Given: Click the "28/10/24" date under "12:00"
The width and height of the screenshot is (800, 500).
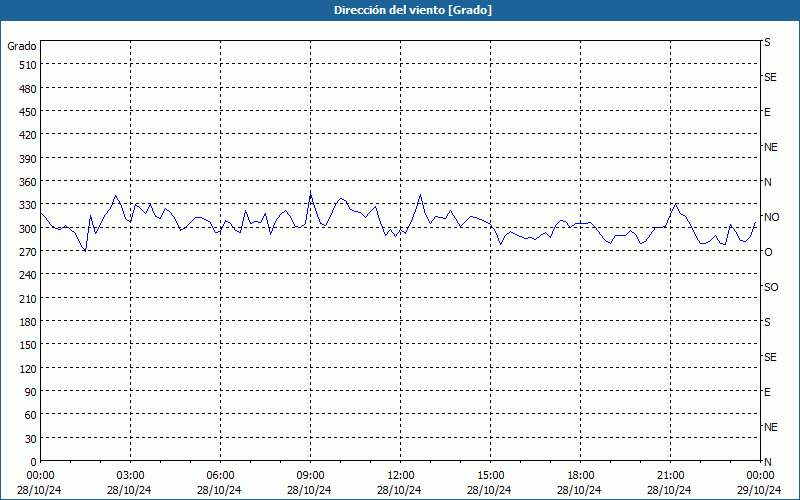Looking at the screenshot, I should (x=399, y=490).
